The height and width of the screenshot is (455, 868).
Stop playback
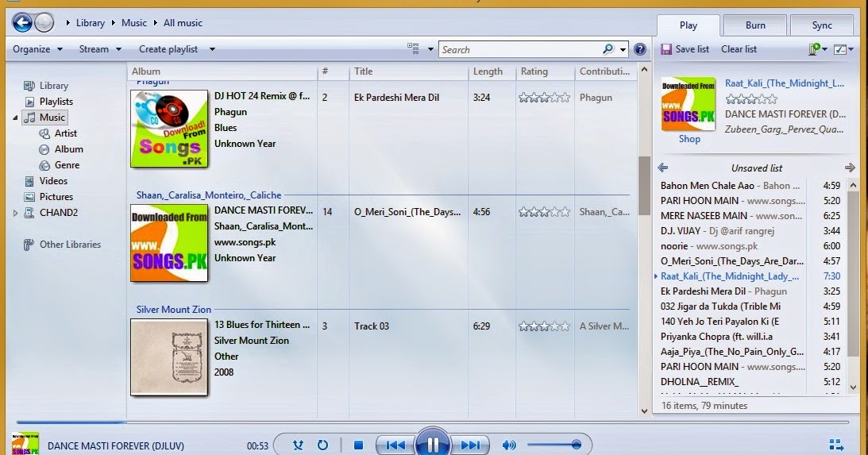point(358,445)
